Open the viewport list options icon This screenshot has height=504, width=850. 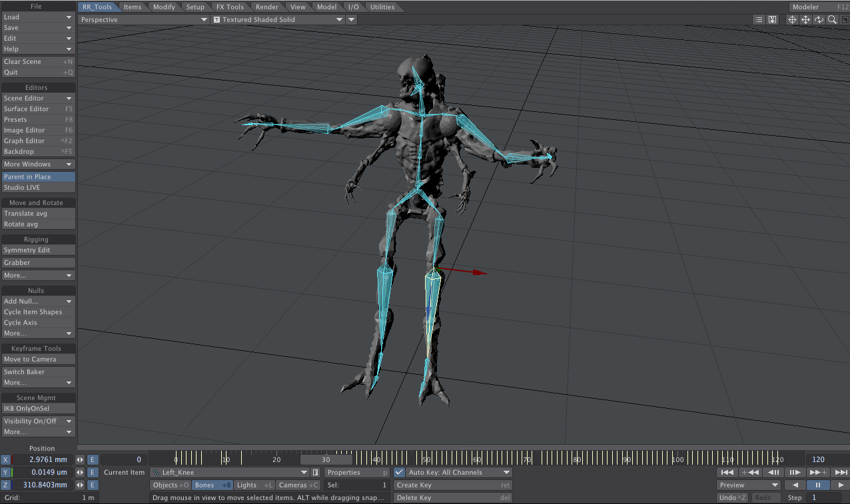coord(759,19)
